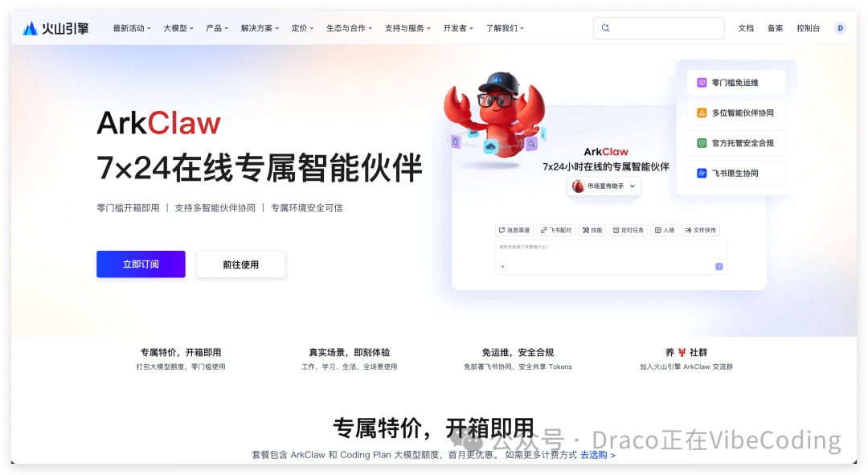
Task: Click the 官方托管安全合规 shield icon
Action: click(700, 142)
